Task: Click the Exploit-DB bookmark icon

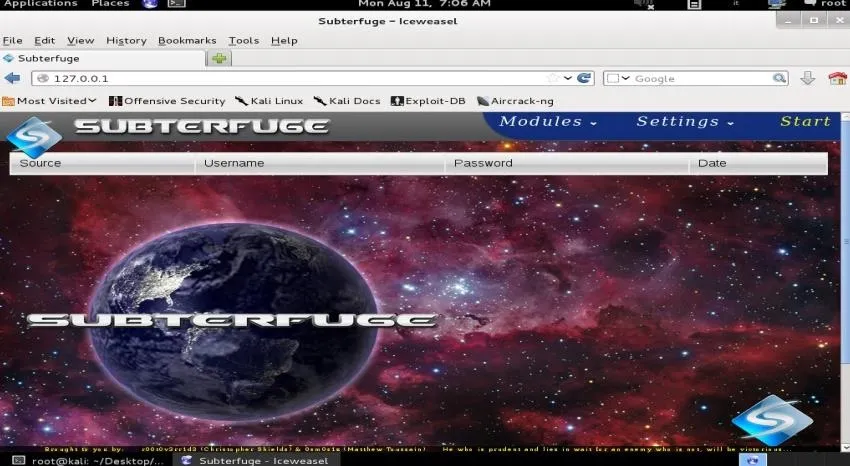Action: click(x=397, y=101)
